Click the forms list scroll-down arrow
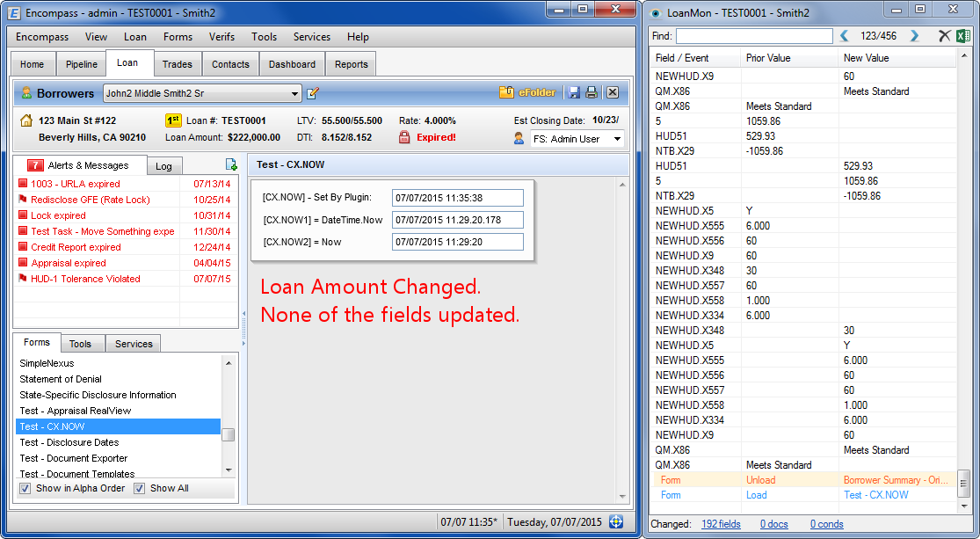 click(229, 470)
